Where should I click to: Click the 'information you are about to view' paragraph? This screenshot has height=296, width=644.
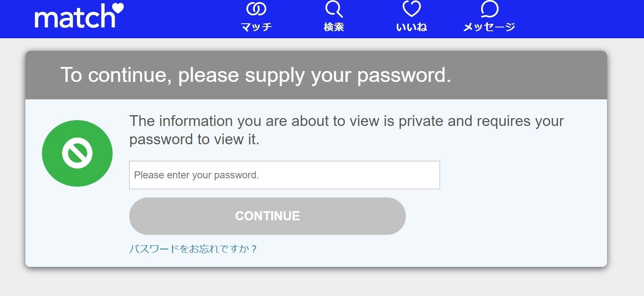point(347,130)
